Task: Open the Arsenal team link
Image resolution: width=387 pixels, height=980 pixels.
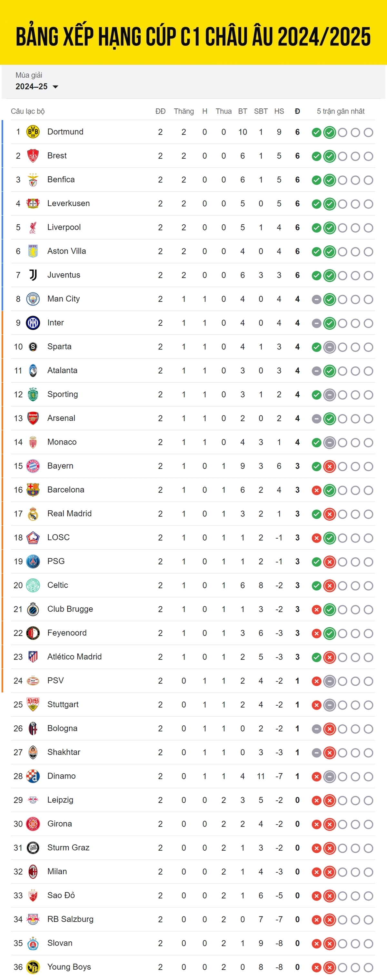Action: coord(61,418)
